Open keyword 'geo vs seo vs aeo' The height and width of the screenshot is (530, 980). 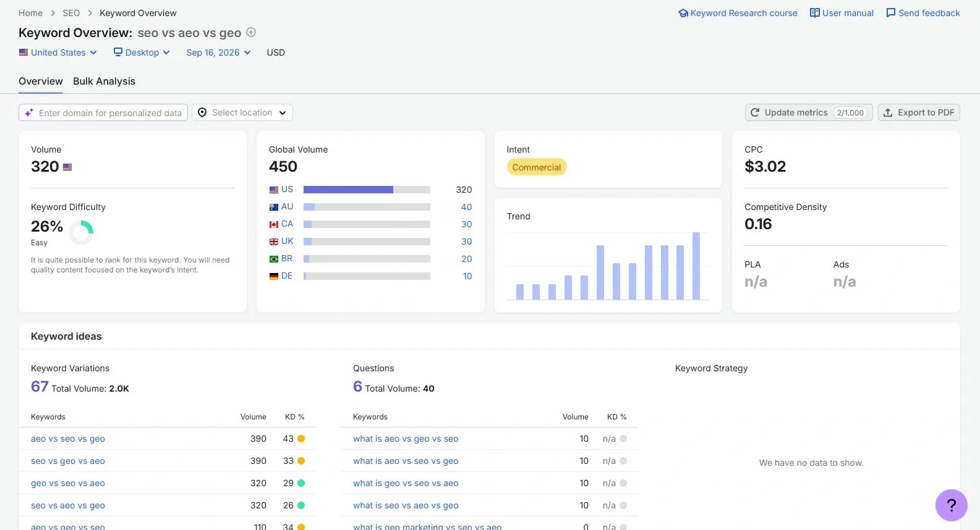[x=68, y=483]
